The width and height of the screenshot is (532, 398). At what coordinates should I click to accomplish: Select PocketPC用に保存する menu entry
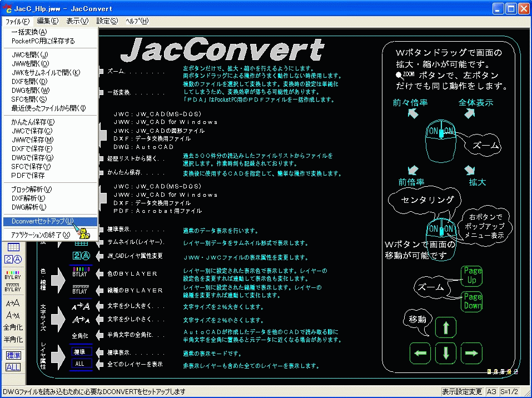pos(50,41)
